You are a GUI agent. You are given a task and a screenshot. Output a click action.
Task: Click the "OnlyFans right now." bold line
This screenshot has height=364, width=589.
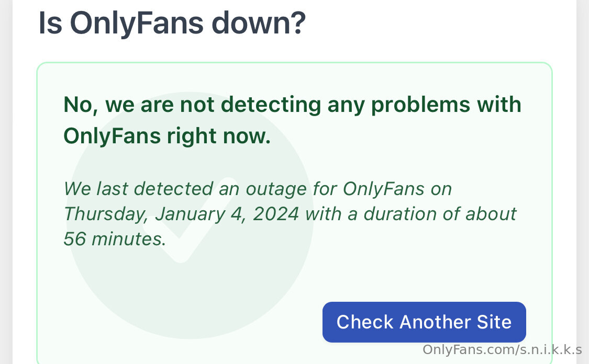[x=167, y=136]
